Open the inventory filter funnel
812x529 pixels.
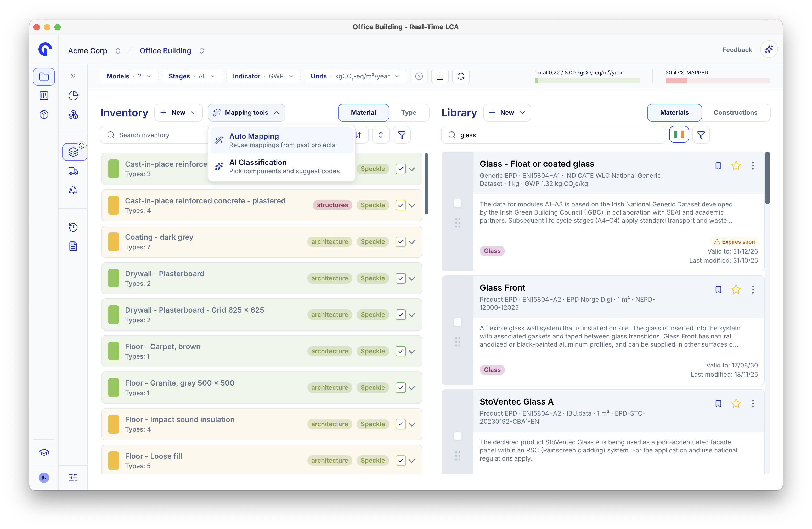point(402,135)
